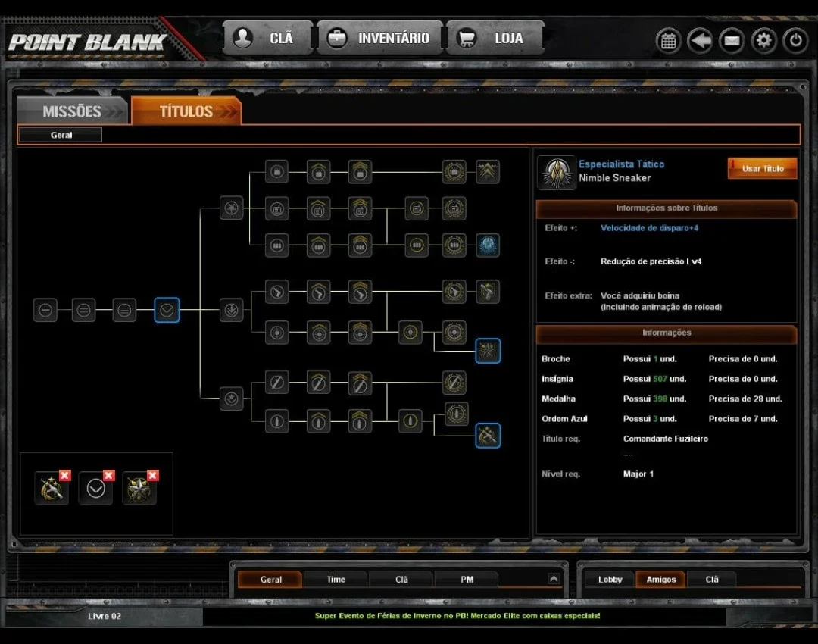This screenshot has height=644, width=818.
Task: Select the laurel-wreath bullet title node
Action: (457, 414)
